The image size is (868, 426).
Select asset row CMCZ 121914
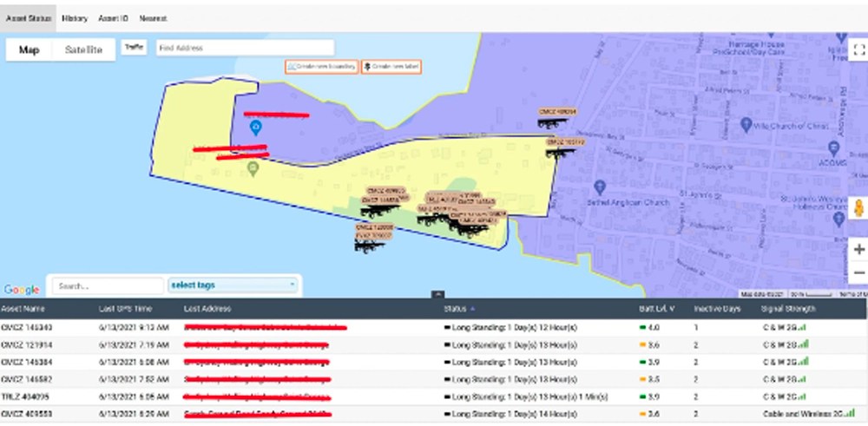tap(433, 344)
